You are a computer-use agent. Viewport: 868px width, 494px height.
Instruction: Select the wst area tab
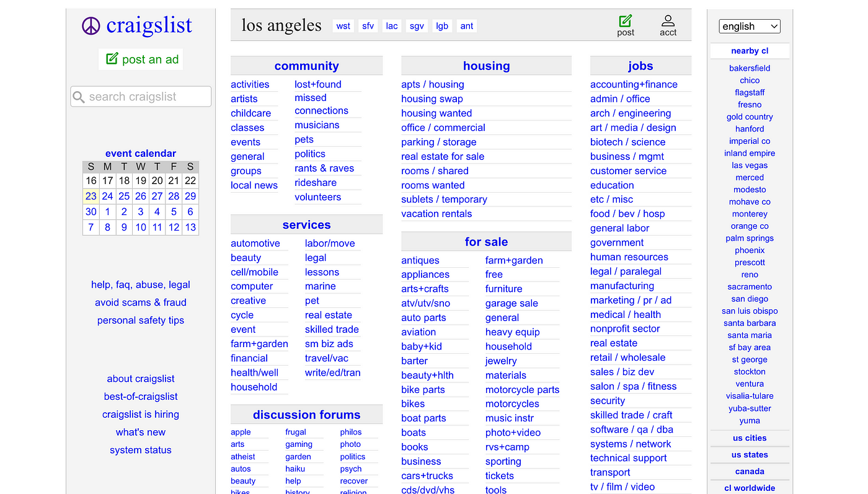[x=343, y=26]
